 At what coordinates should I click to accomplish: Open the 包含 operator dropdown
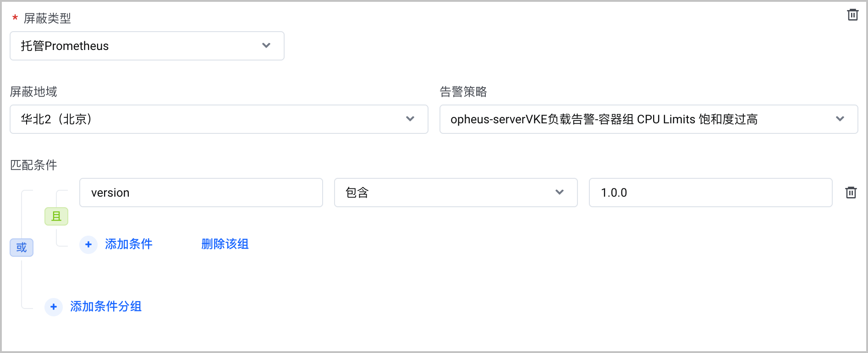(x=456, y=193)
